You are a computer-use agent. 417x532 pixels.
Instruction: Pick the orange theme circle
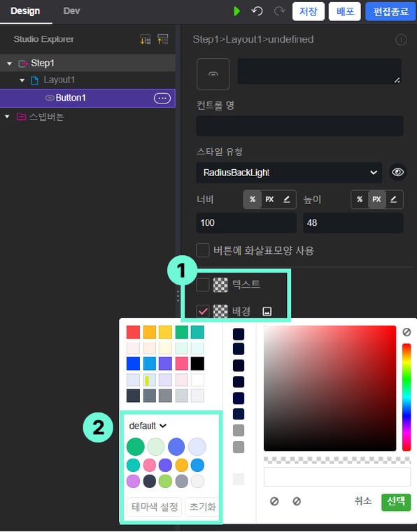[x=182, y=465]
